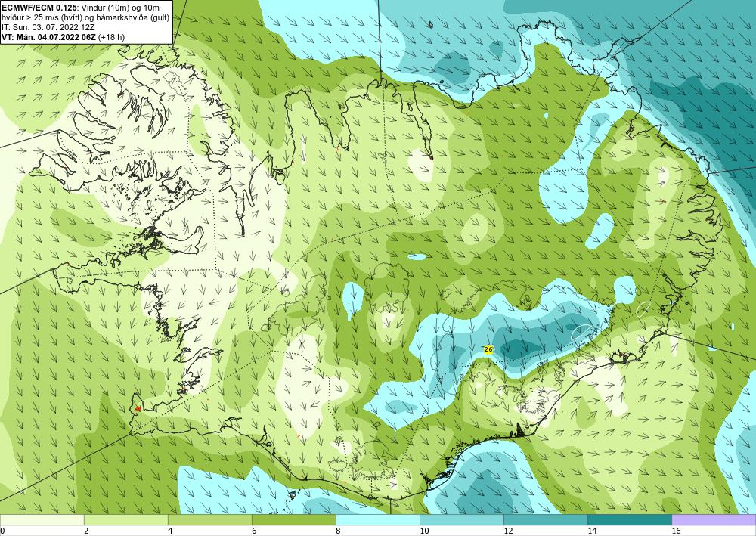Click the legend label '8'
This screenshot has width=756, height=536.
tap(338, 531)
